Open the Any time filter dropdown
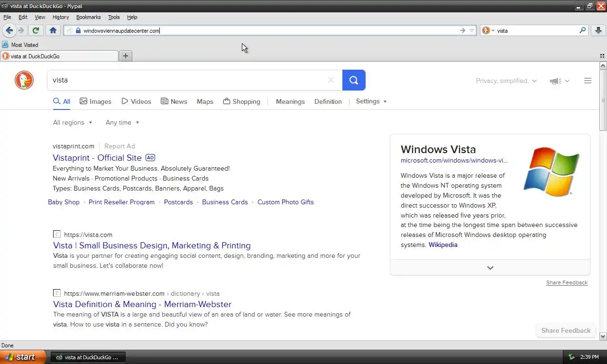The height and width of the screenshot is (364, 607). pos(122,122)
